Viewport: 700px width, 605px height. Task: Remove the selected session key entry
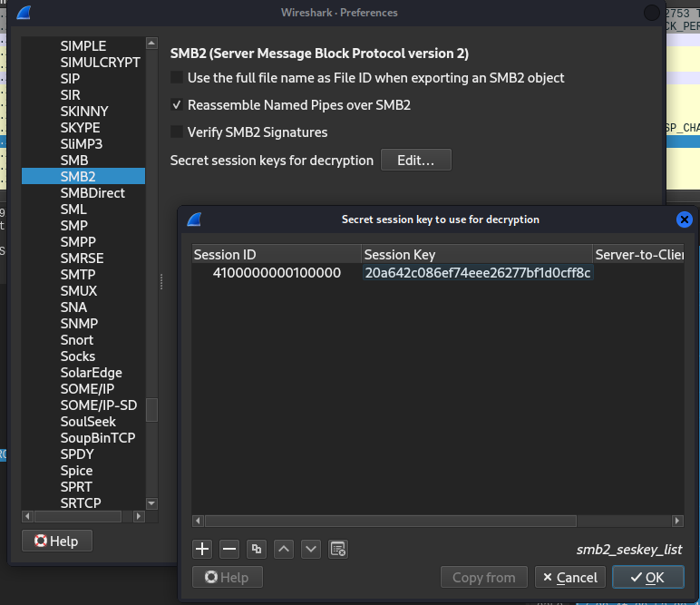tap(229, 549)
